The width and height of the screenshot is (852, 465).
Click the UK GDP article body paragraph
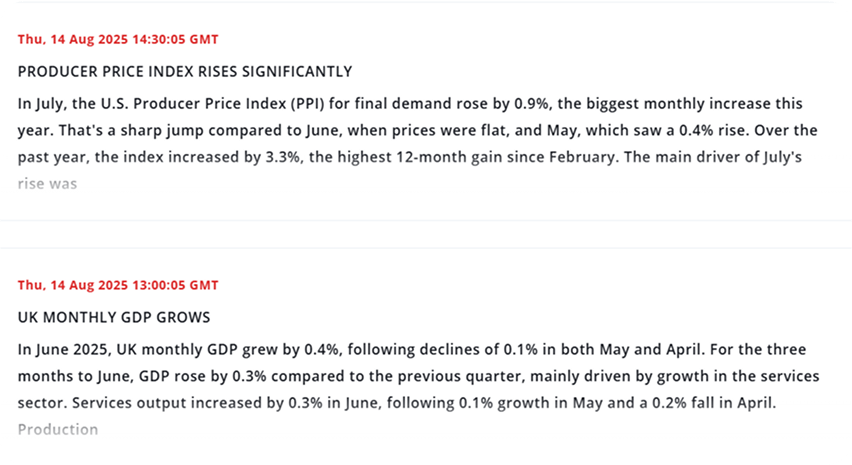[418, 389]
